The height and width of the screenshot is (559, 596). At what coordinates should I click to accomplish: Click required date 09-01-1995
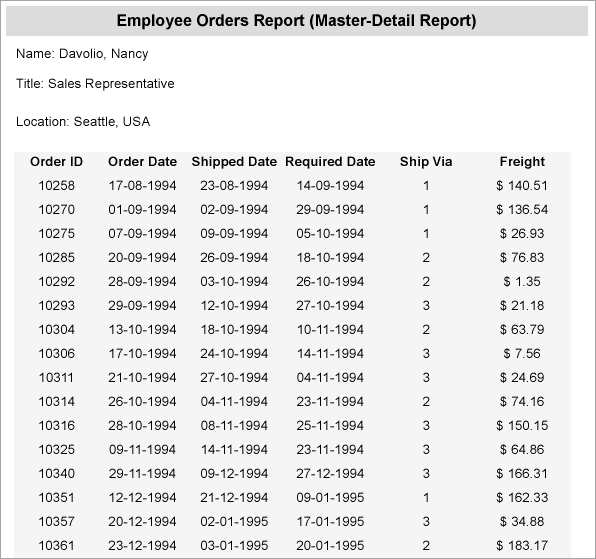330,497
